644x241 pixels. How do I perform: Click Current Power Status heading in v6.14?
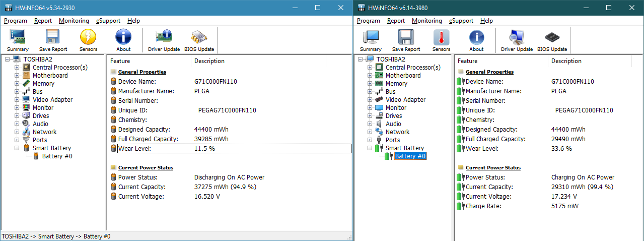tap(493, 167)
